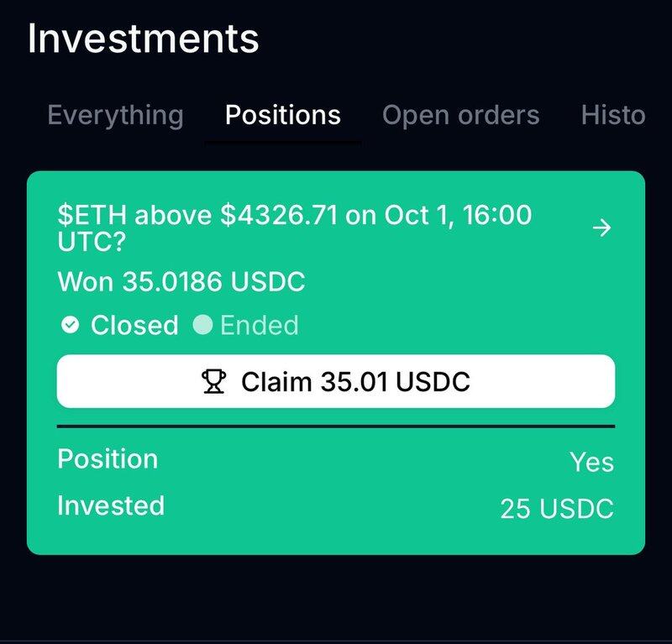Screen dimensions: 672x644
Task: Click the divider line below Claim button
Action: coord(336,427)
